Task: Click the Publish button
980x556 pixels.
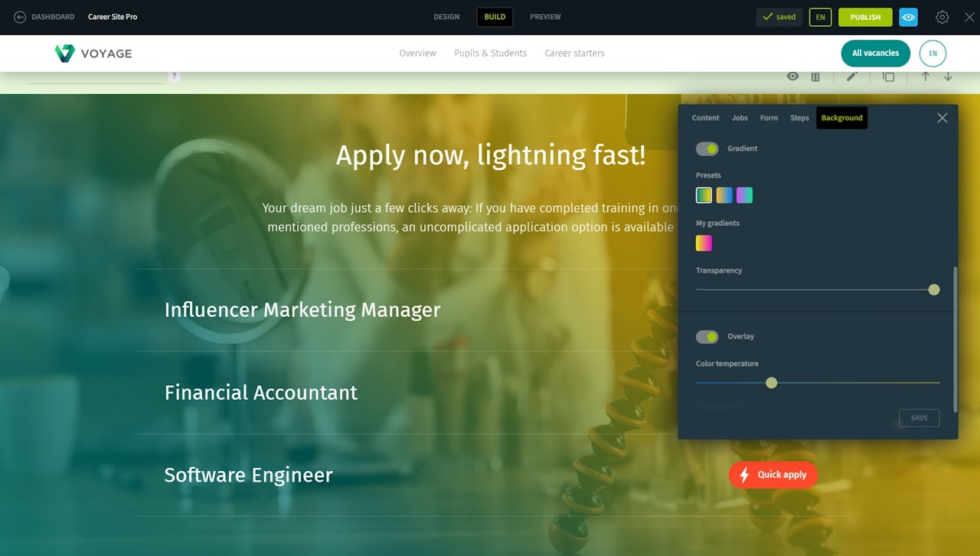Action: [x=865, y=17]
